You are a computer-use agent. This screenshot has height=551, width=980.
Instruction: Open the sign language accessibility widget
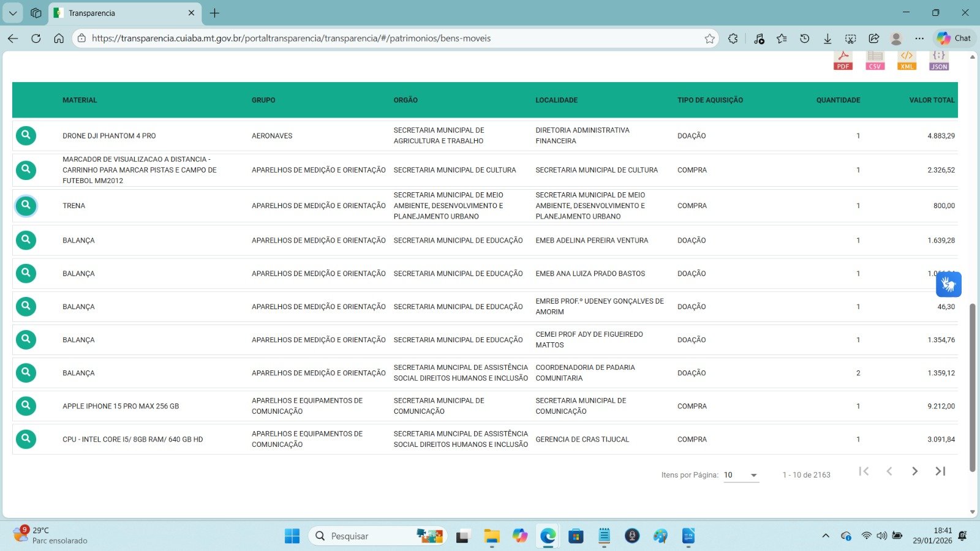(x=949, y=285)
